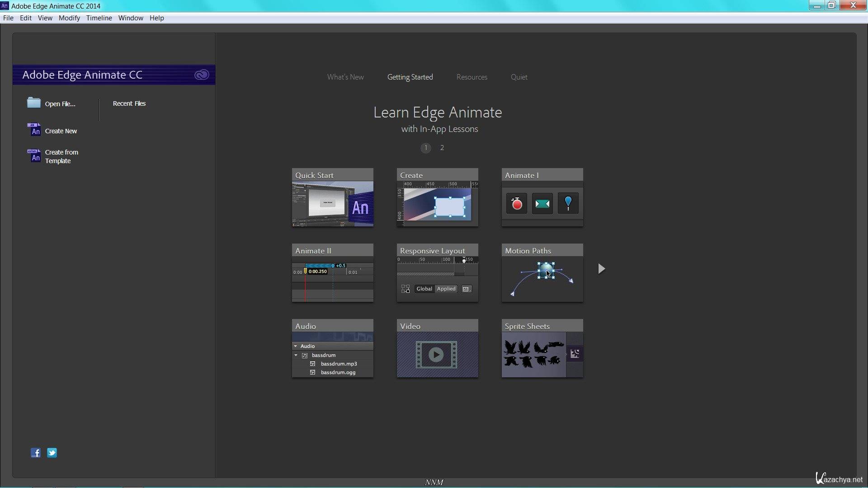Select lessons page 1 indicator
Screen dimensions: 868x488
[426, 148]
